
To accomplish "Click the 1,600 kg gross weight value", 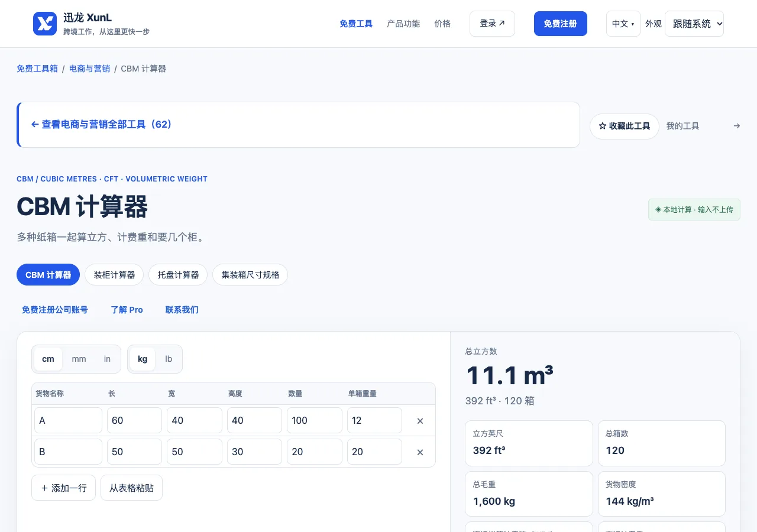I will pos(494,501).
